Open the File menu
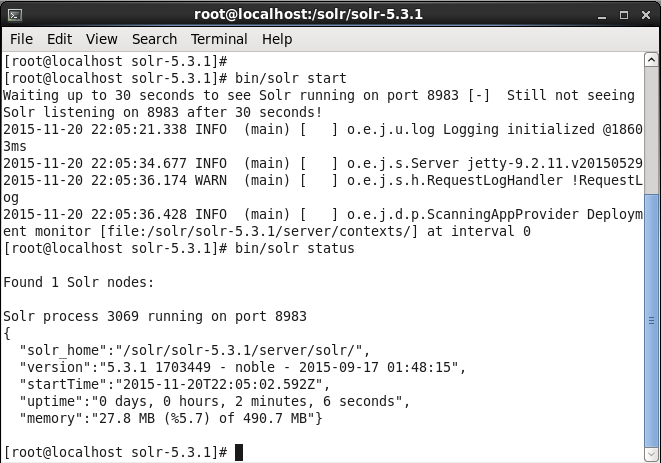 [x=21, y=39]
